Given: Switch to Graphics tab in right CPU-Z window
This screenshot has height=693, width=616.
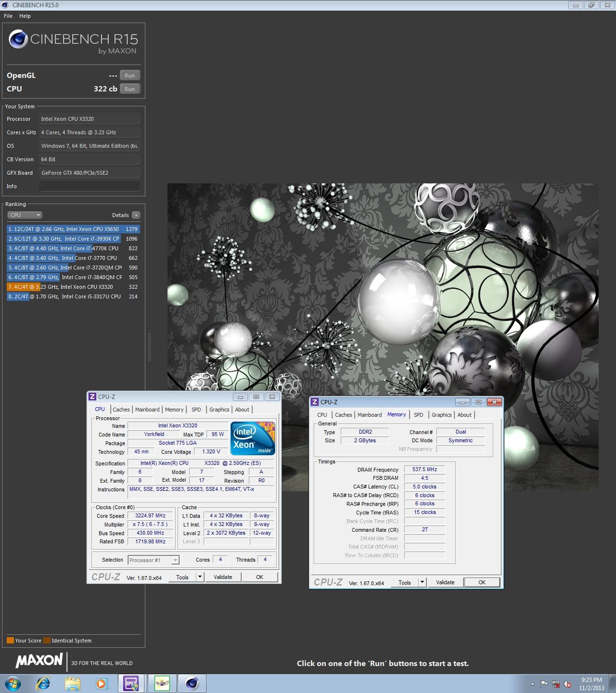Looking at the screenshot, I should point(442,415).
